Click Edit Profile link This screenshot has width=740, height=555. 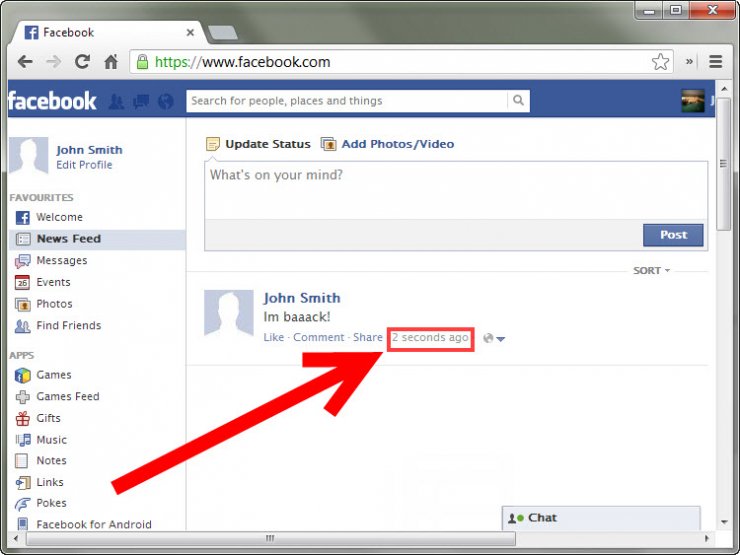pyautogui.click(x=84, y=165)
